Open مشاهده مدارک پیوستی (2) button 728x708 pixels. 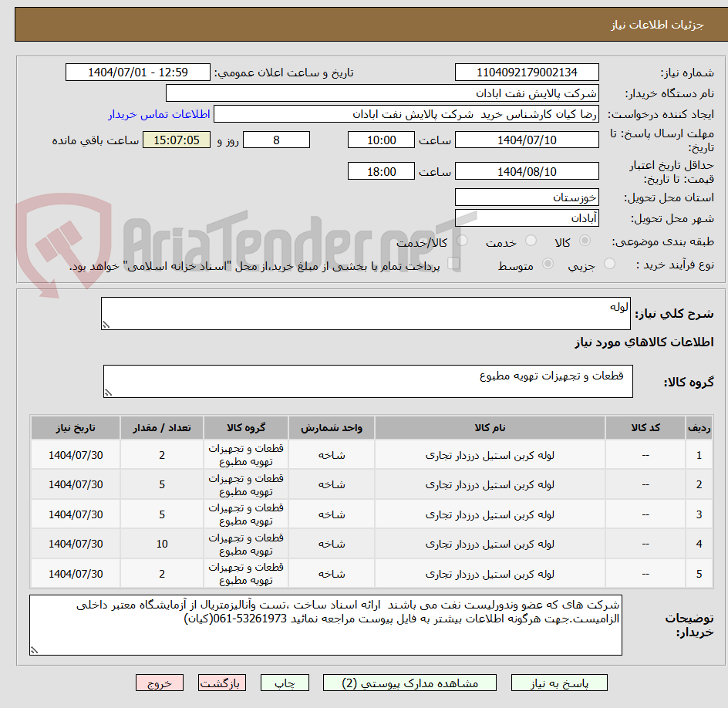410,683
